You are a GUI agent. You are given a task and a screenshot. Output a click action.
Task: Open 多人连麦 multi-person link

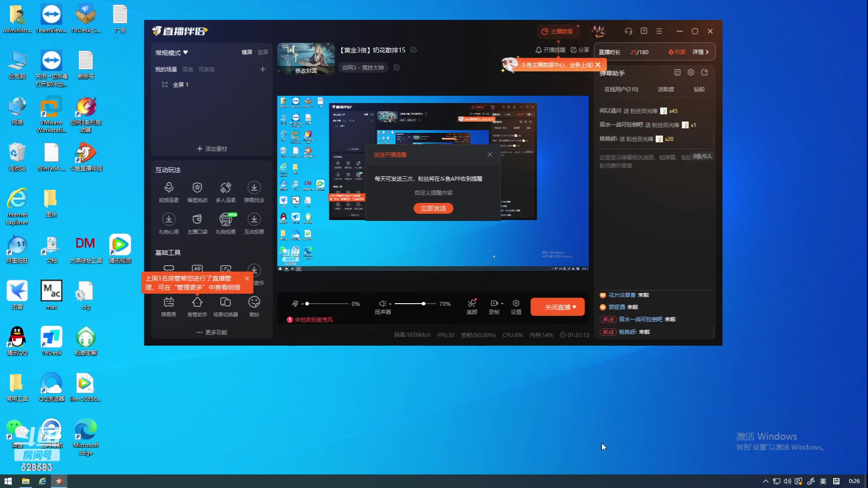(226, 188)
